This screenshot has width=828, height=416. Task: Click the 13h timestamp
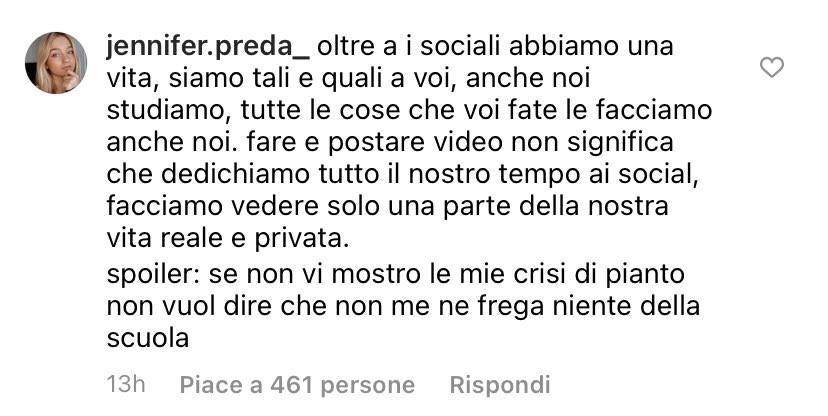126,384
